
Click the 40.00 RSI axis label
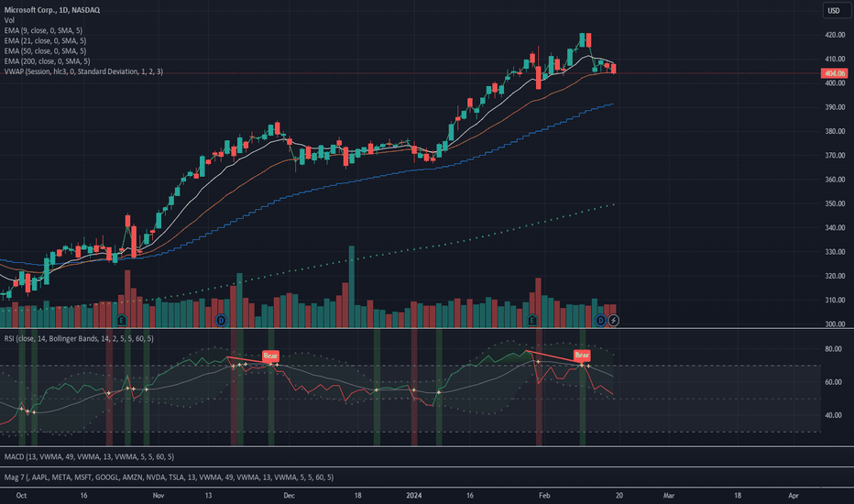(833, 415)
